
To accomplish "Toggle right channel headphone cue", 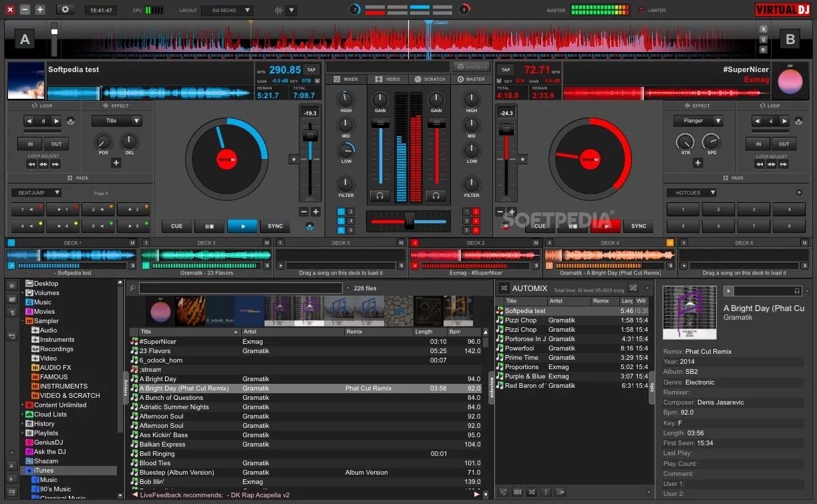I will coord(436,196).
